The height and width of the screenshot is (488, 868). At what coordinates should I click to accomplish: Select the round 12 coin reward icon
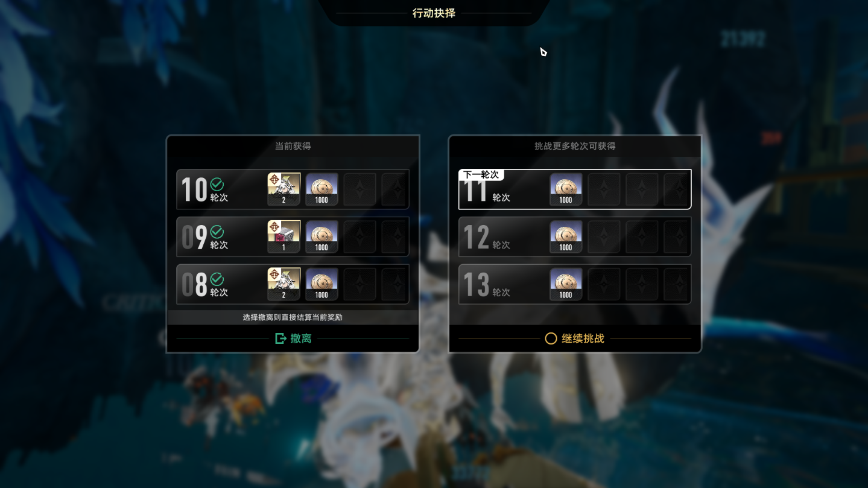pos(566,236)
